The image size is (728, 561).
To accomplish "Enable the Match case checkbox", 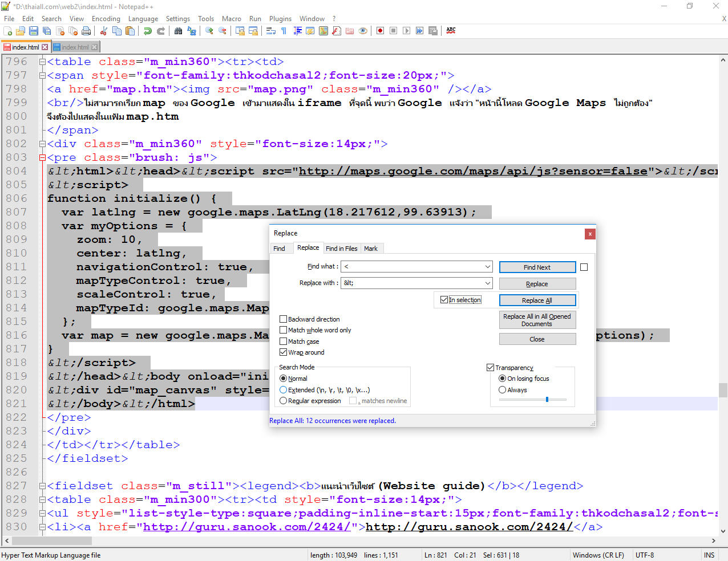I will [x=284, y=342].
